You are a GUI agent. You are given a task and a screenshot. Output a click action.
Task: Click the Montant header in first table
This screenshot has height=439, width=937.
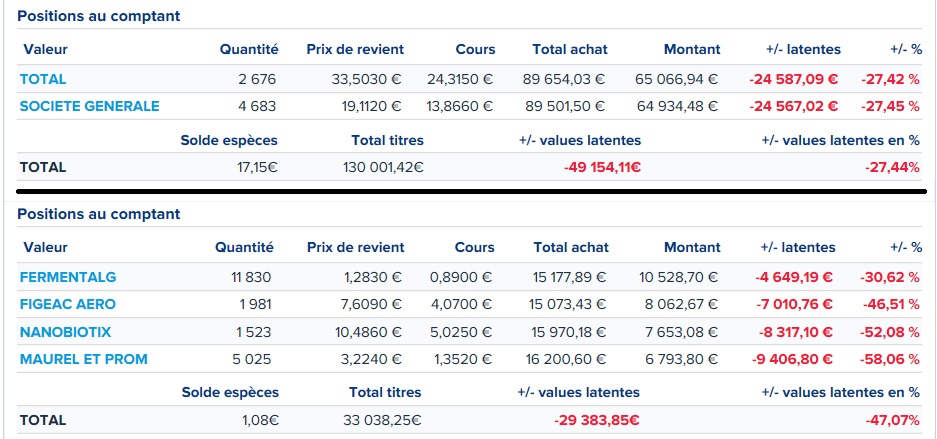[692, 49]
